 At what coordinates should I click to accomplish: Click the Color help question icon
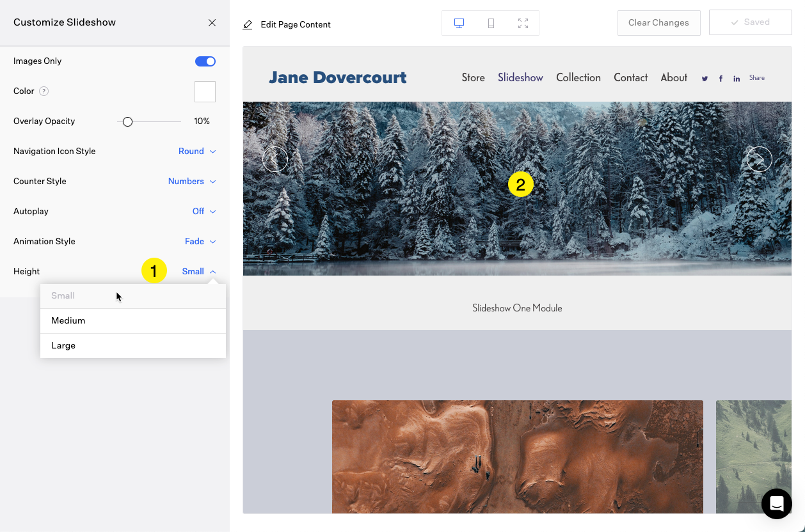click(x=44, y=91)
